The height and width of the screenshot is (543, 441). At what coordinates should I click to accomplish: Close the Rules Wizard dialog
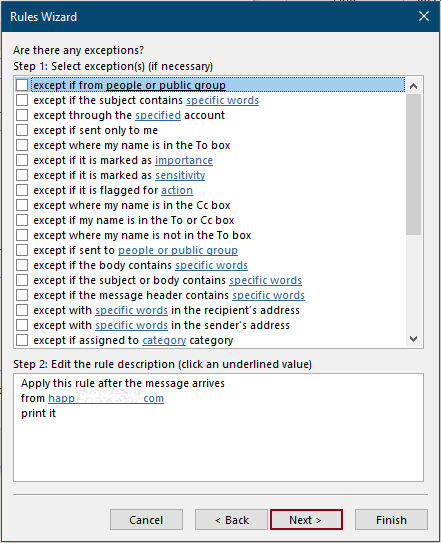coord(424,16)
